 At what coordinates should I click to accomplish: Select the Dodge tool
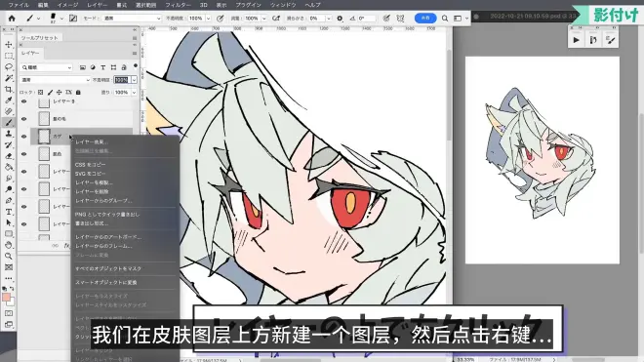pos(8,189)
